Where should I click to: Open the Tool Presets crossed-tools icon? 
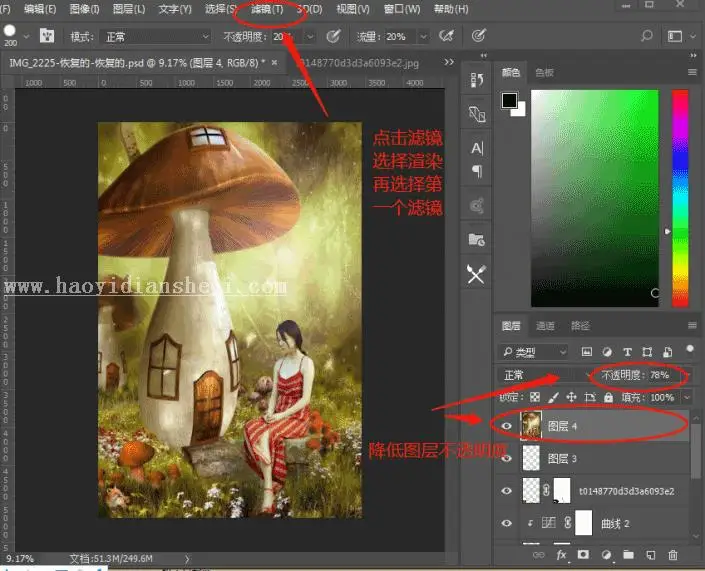tap(476, 274)
